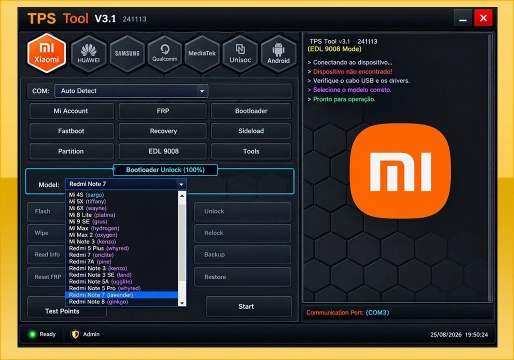Click the 'Pronto para operação' log line
Image resolution: width=514 pixels, height=360 pixels.
click(x=344, y=99)
